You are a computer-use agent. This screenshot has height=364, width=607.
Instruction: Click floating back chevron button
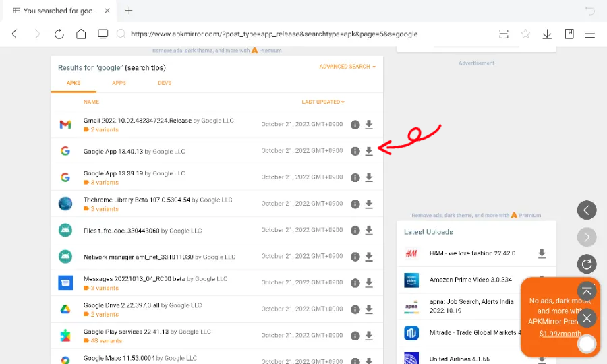[587, 210]
